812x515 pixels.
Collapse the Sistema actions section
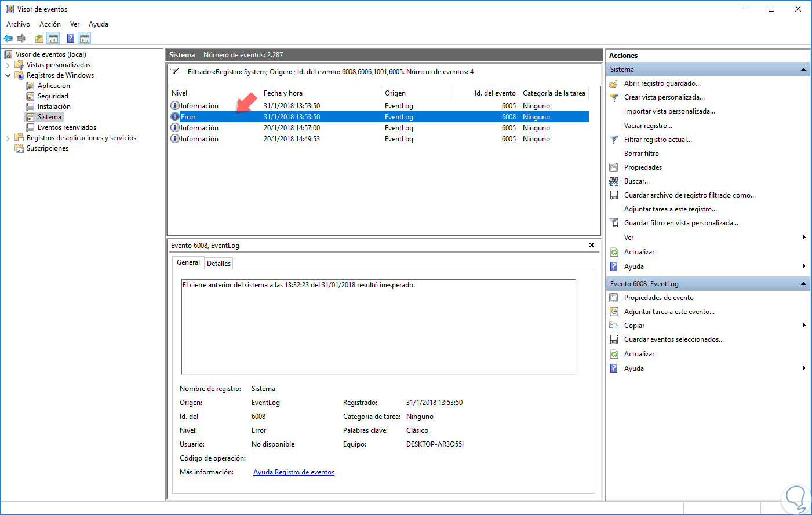point(803,70)
